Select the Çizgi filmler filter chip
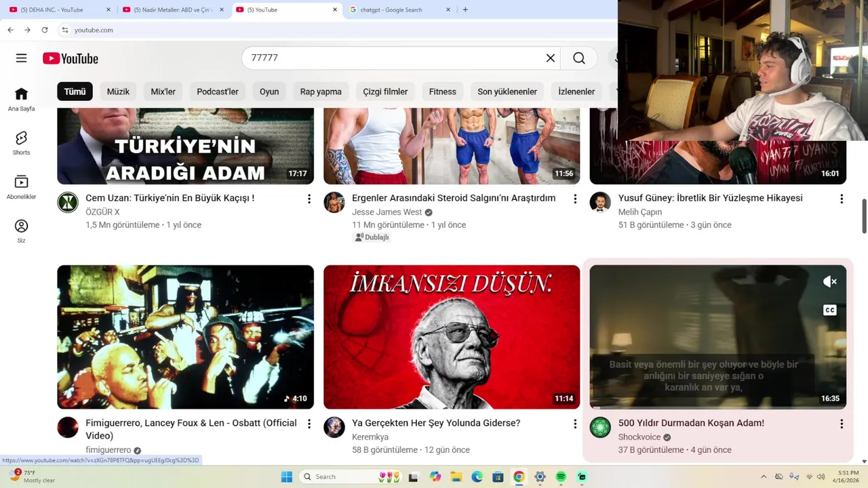Screen dimensions: 868x488 point(385,91)
